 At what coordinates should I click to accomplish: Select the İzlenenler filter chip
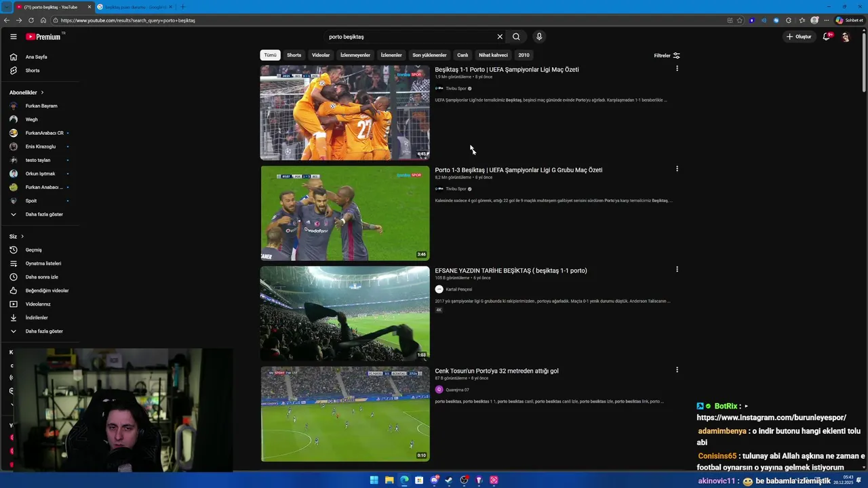point(391,55)
